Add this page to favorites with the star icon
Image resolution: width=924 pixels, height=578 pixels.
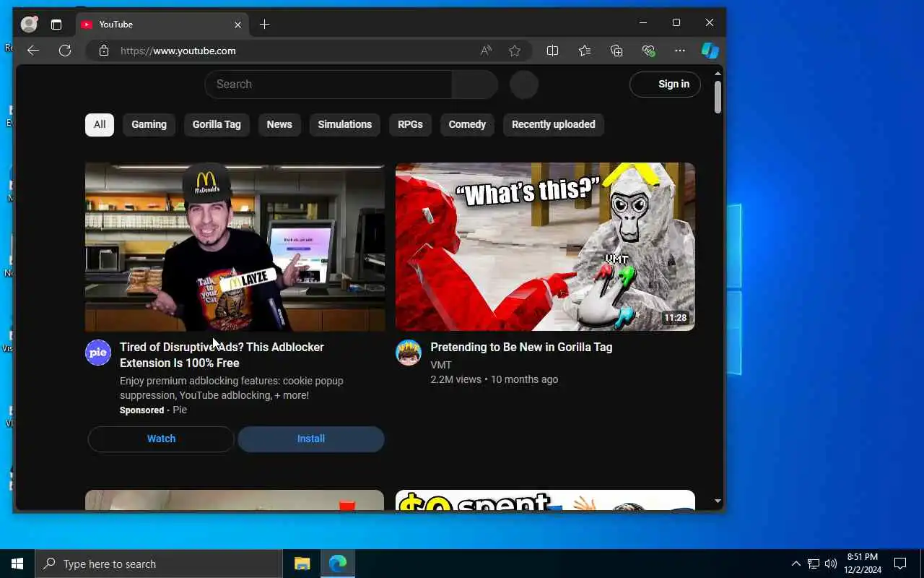pyautogui.click(x=515, y=51)
